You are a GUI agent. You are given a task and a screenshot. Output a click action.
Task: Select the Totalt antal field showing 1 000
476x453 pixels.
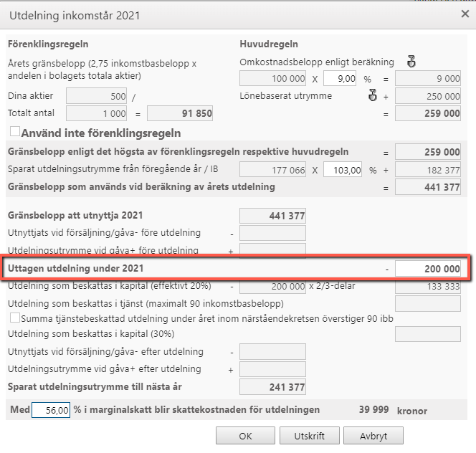click(97, 113)
